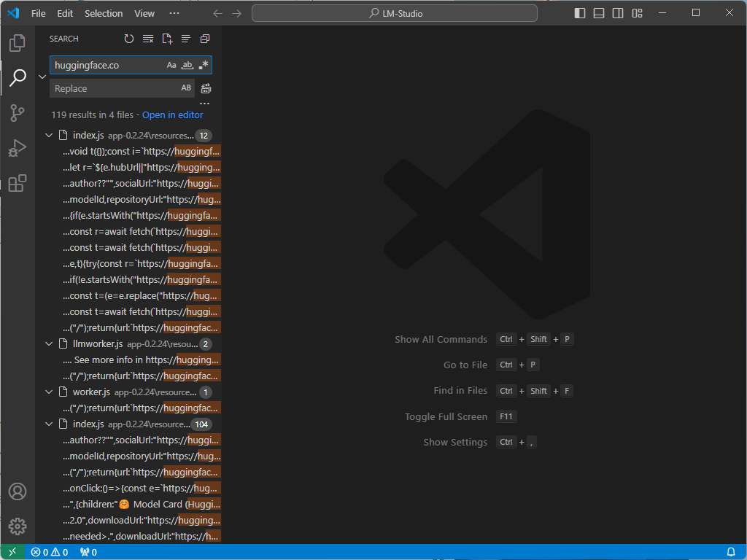
Task: Select the worker.js file row
Action: tap(128, 392)
